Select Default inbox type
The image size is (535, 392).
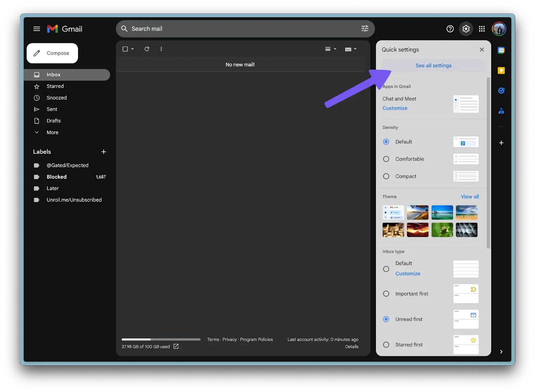386,269
